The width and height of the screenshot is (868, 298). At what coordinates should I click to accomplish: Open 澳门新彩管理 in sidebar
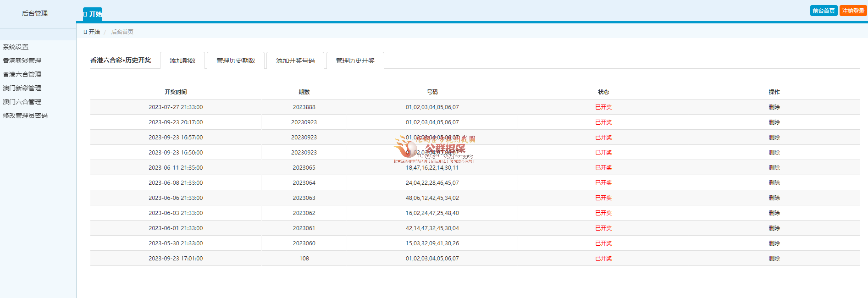pyautogui.click(x=22, y=88)
